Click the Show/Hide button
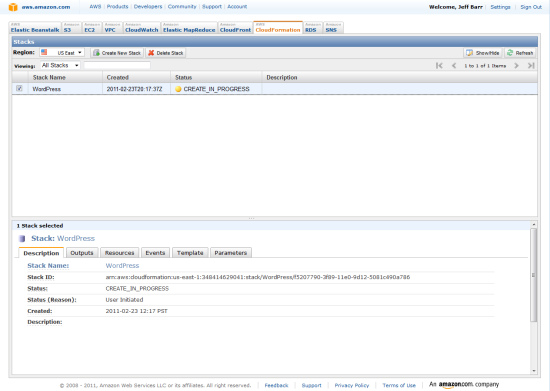The height and width of the screenshot is (391, 550). [483, 53]
